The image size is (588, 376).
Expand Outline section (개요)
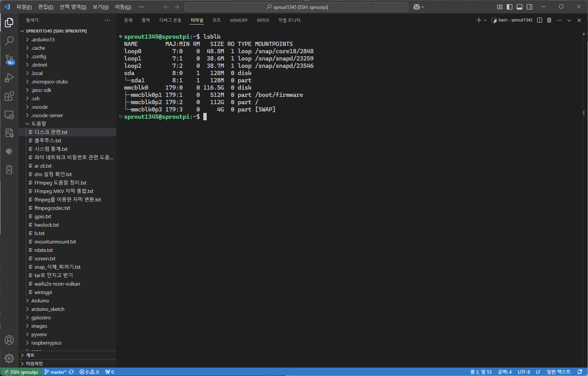pyautogui.click(x=67, y=355)
